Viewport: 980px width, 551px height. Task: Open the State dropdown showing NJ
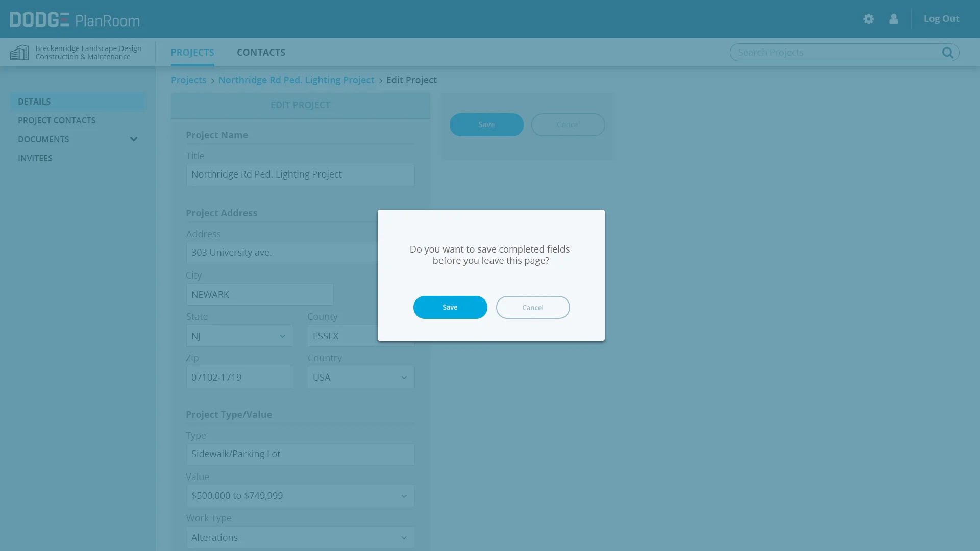click(x=239, y=336)
